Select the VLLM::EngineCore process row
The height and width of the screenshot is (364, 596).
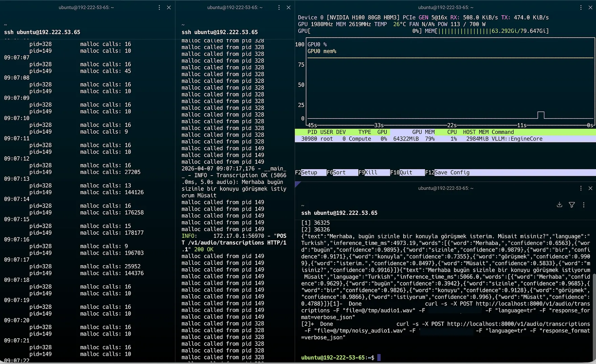pyautogui.click(x=445, y=139)
